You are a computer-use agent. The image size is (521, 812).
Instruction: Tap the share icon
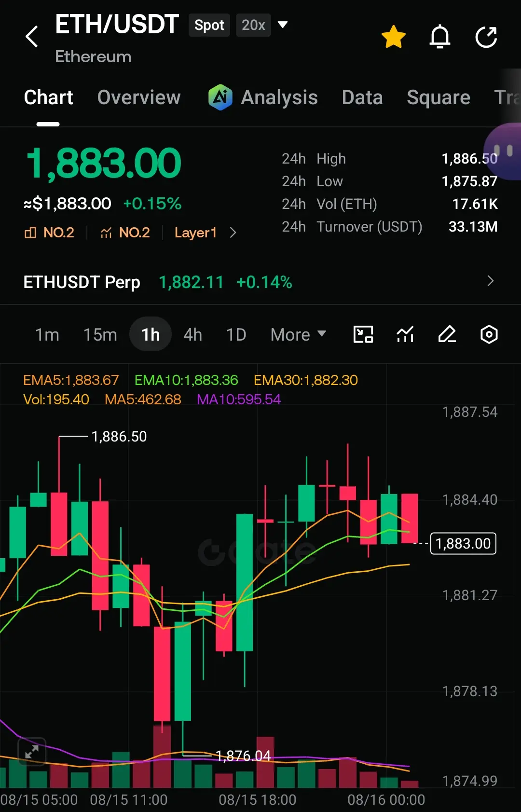tap(486, 37)
